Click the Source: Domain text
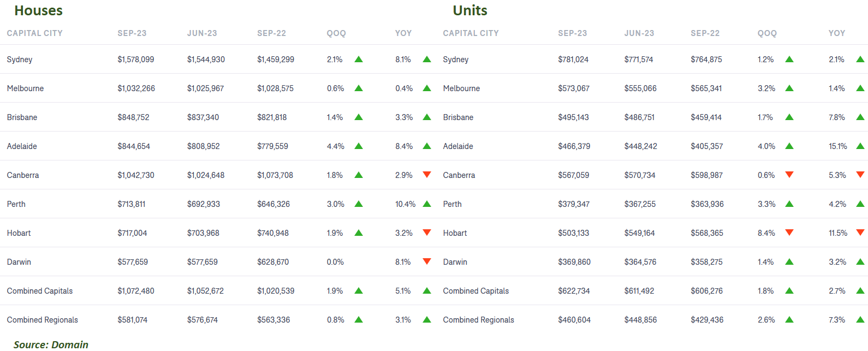The height and width of the screenshot is (351, 868). (51, 344)
